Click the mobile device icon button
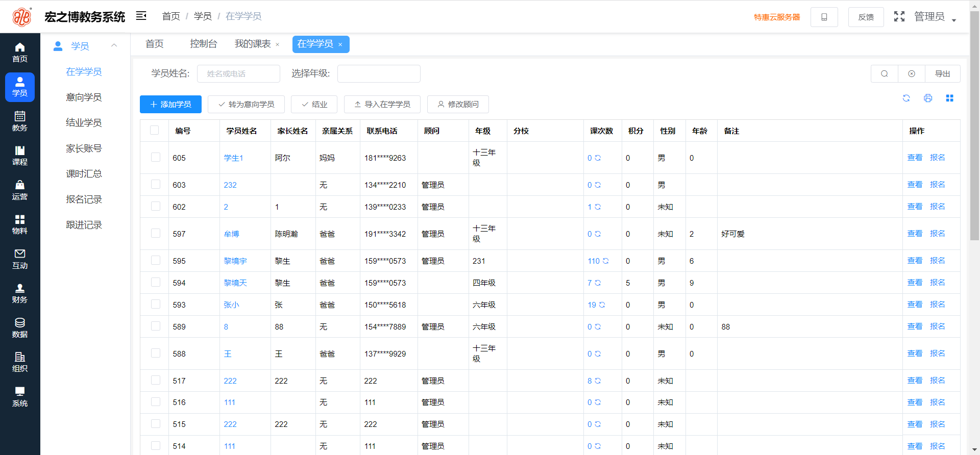This screenshot has width=980, height=455. (824, 17)
